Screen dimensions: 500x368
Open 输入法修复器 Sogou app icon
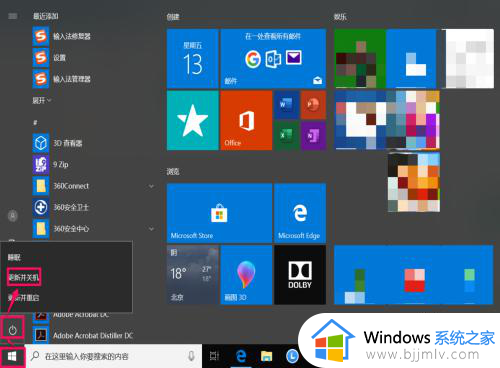[41, 36]
